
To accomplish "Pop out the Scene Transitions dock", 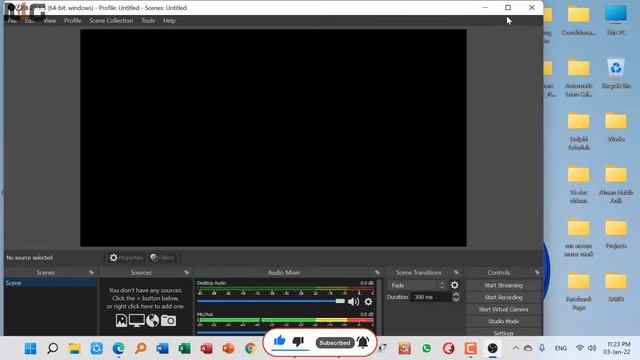I will [x=456, y=272].
